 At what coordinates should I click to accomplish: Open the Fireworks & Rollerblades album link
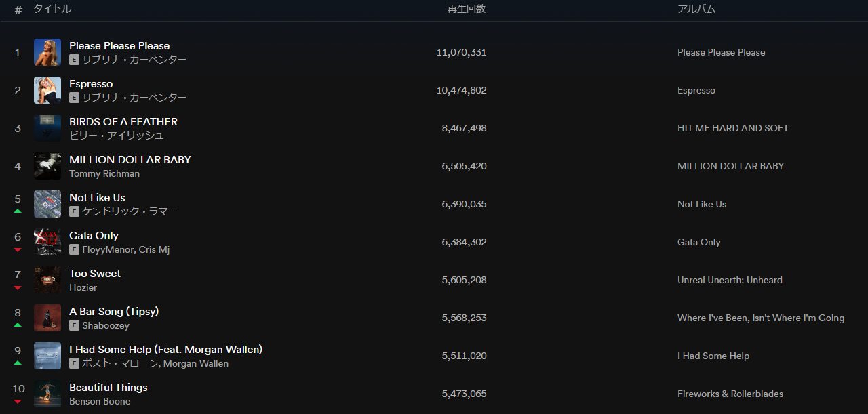point(730,394)
